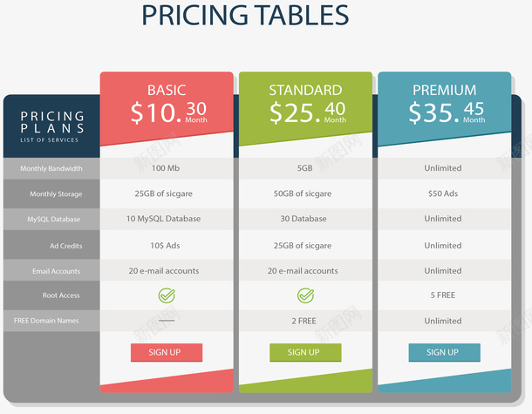
Task: Click the Monthly Storage row label
Action: coord(56,194)
